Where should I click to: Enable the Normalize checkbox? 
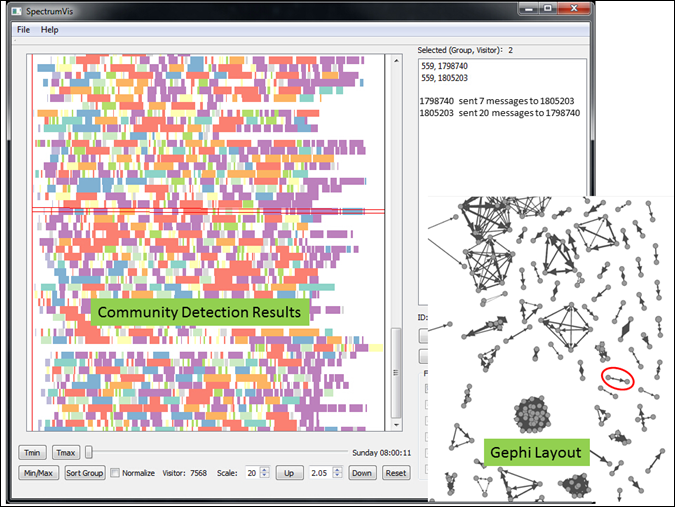click(116, 472)
